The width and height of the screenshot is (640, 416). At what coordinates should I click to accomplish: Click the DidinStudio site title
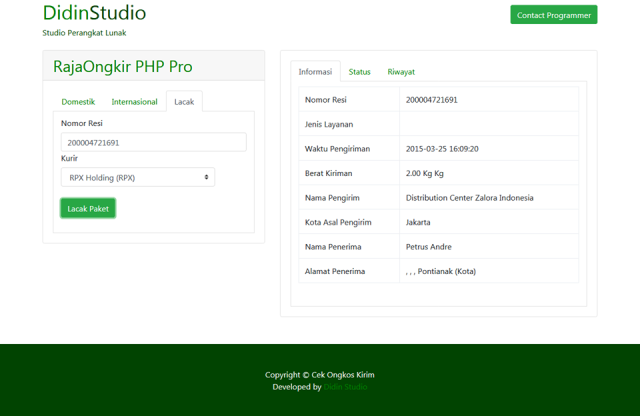[x=94, y=14]
